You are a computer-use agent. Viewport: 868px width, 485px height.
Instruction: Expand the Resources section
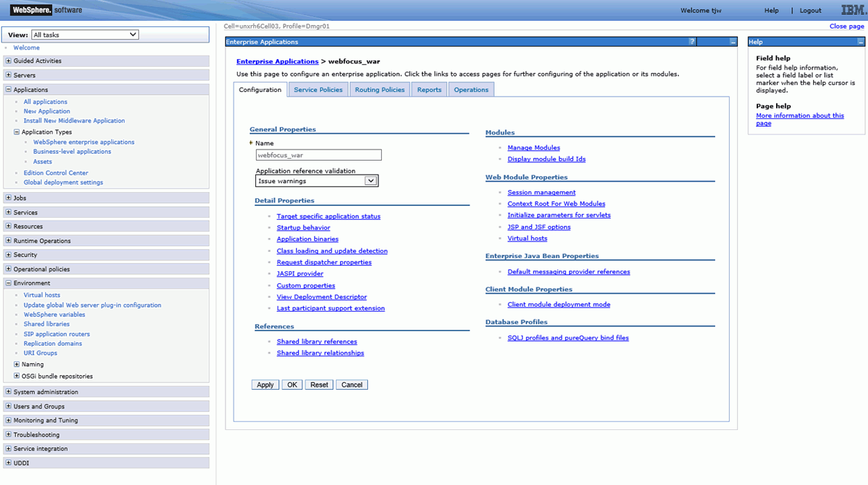coord(8,226)
